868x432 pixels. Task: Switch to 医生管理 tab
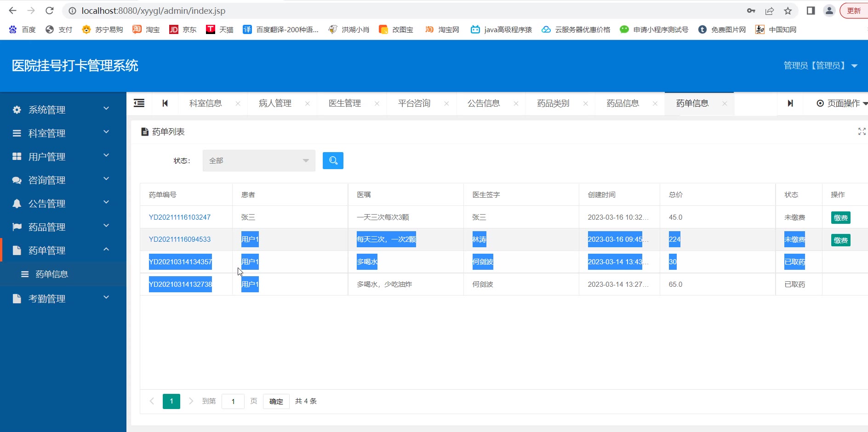(345, 103)
